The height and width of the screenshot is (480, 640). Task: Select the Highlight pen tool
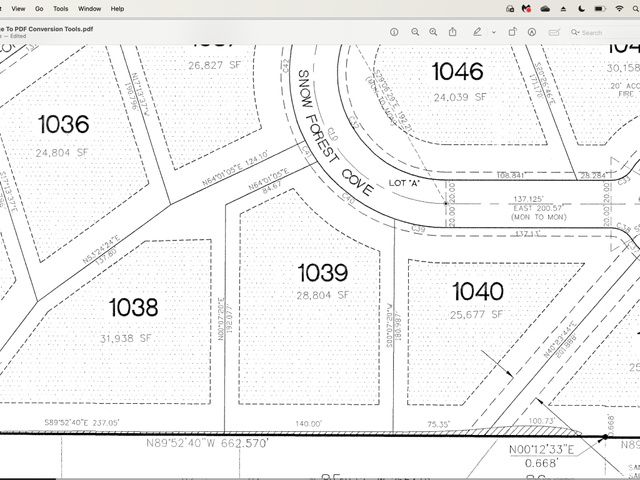(x=477, y=32)
